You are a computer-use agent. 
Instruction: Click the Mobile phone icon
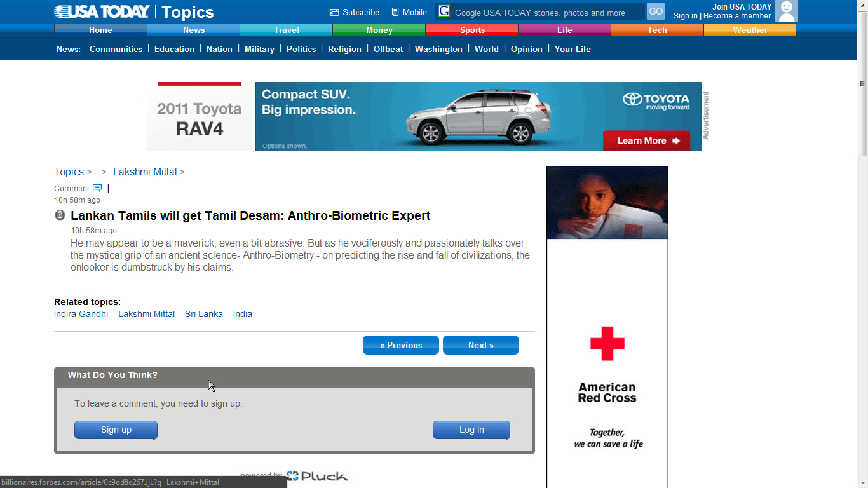click(395, 12)
